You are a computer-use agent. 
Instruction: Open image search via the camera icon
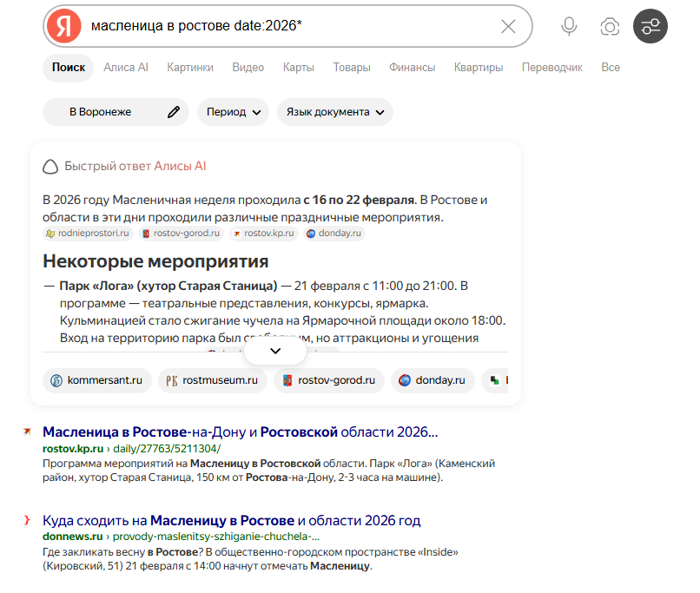click(x=610, y=26)
